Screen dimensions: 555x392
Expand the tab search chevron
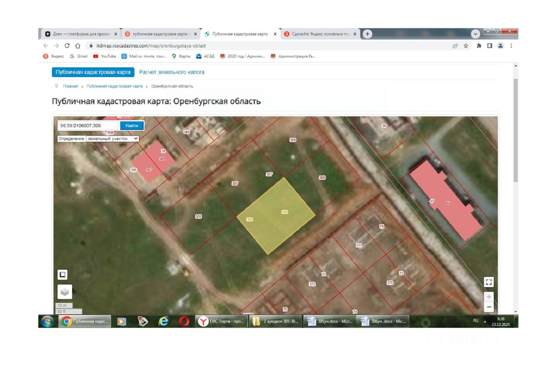476,34
